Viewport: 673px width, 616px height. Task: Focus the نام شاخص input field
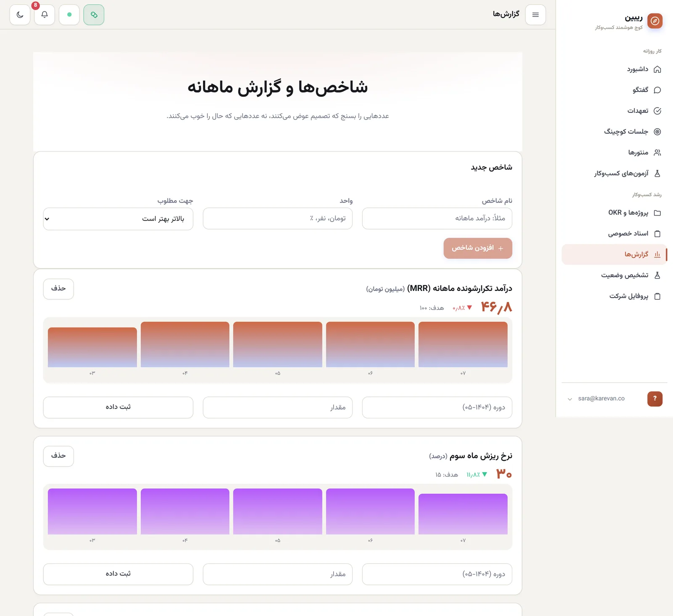click(437, 218)
